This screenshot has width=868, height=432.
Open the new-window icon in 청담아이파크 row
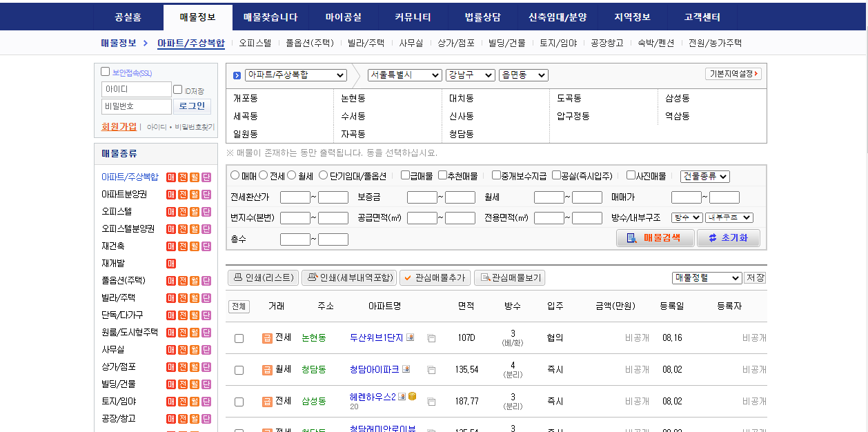(x=431, y=371)
